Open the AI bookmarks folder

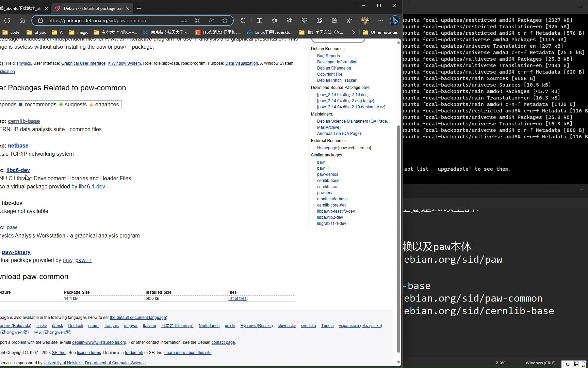point(58,32)
